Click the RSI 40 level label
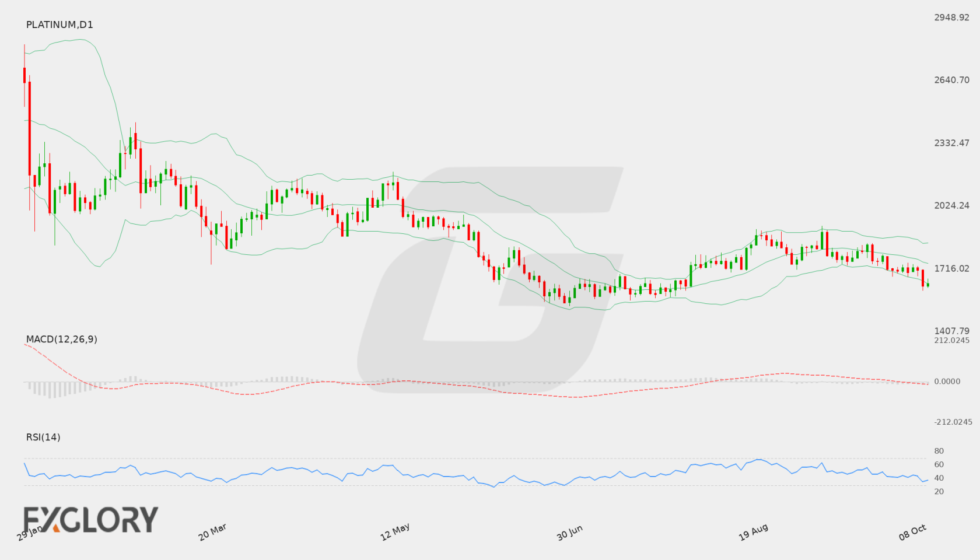 [939, 478]
